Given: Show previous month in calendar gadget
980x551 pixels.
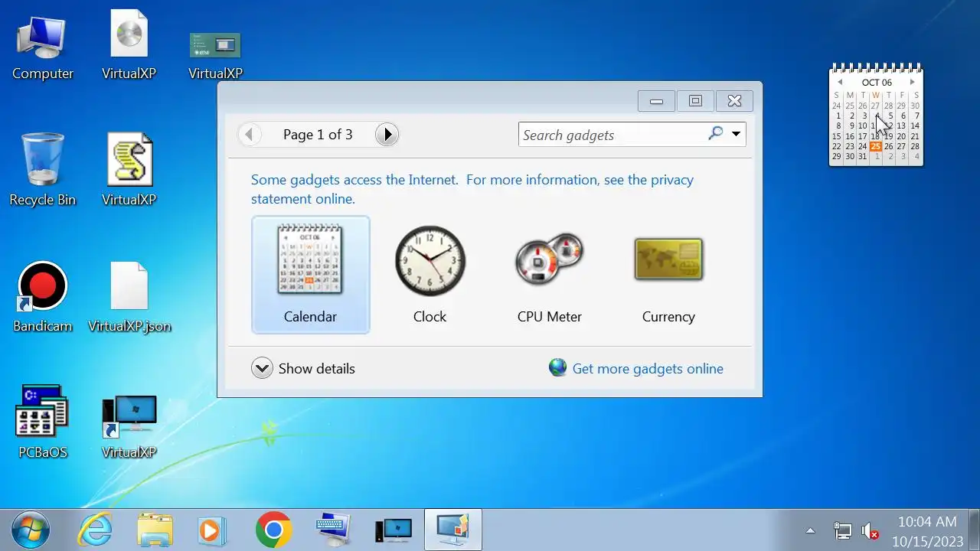Looking at the screenshot, I should (840, 82).
